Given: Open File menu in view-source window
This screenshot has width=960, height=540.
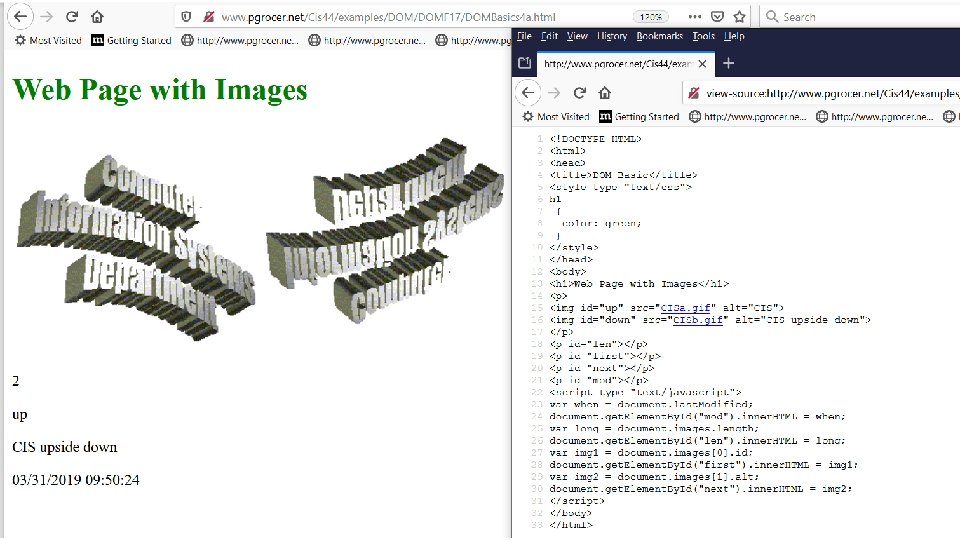Looking at the screenshot, I should coord(524,36).
